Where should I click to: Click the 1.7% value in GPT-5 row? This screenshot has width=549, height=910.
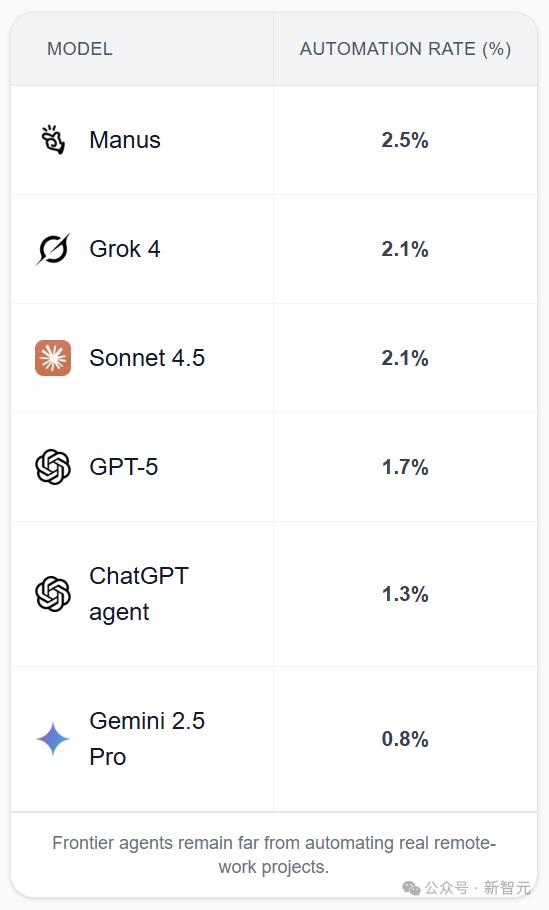click(x=405, y=467)
